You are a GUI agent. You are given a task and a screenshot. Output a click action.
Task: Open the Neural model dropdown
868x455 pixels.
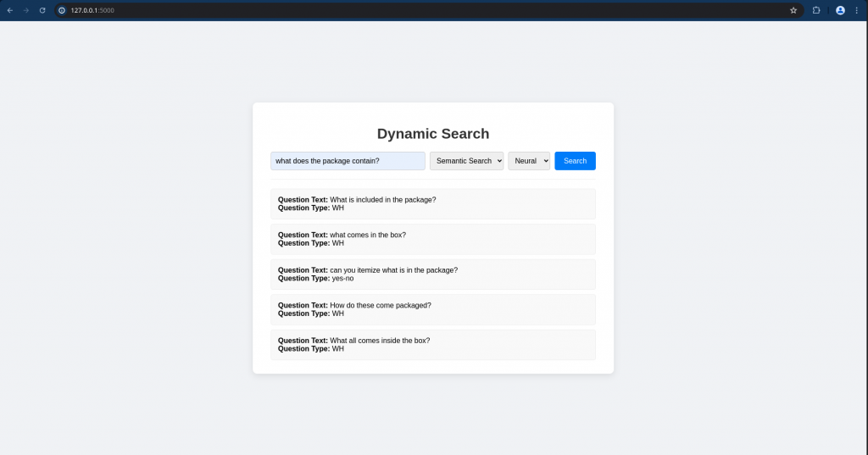pos(529,161)
